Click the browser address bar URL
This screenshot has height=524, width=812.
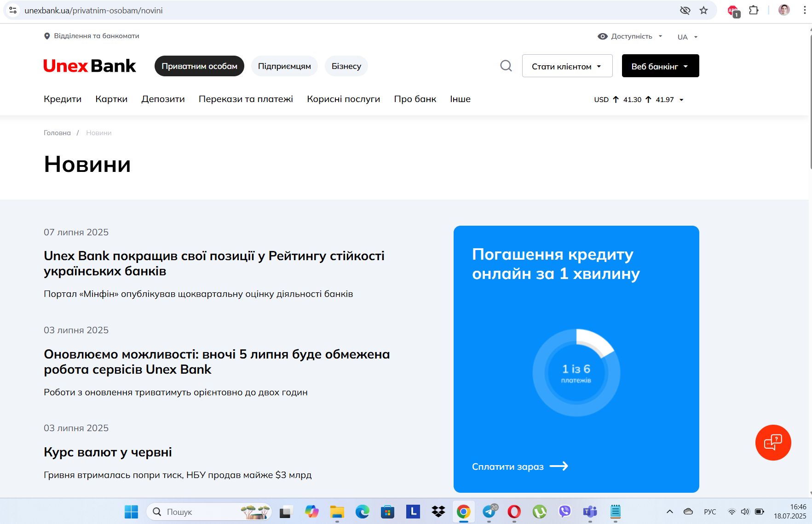coord(94,10)
